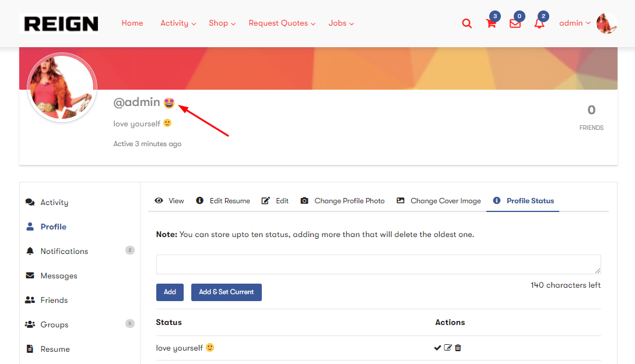Open the Change Profile Photo tab
This screenshot has height=364, width=635.
pyautogui.click(x=343, y=200)
